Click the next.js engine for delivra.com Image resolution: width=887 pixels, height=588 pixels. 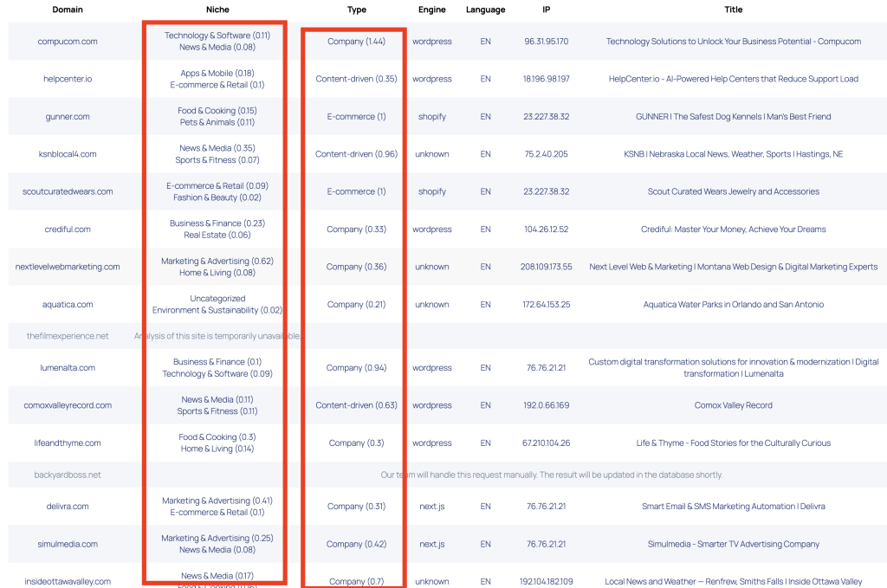(431, 506)
